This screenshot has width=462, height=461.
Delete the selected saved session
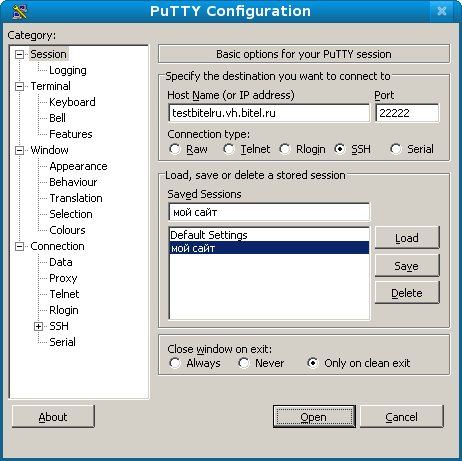point(407,293)
